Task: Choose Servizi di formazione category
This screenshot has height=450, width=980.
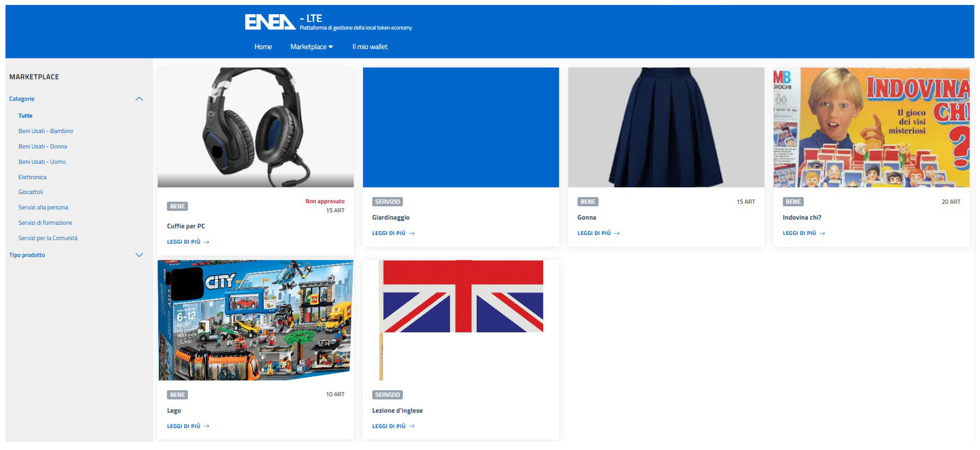Action: point(45,223)
